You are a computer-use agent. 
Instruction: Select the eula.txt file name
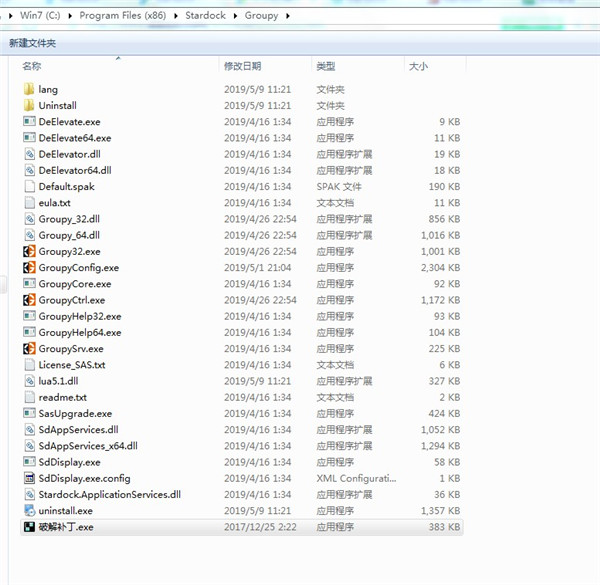point(54,203)
